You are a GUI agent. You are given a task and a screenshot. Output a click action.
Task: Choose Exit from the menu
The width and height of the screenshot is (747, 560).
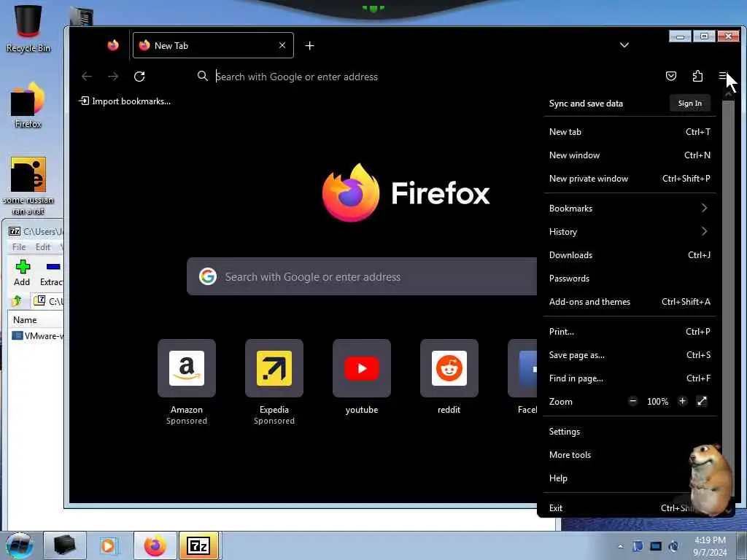click(630, 507)
